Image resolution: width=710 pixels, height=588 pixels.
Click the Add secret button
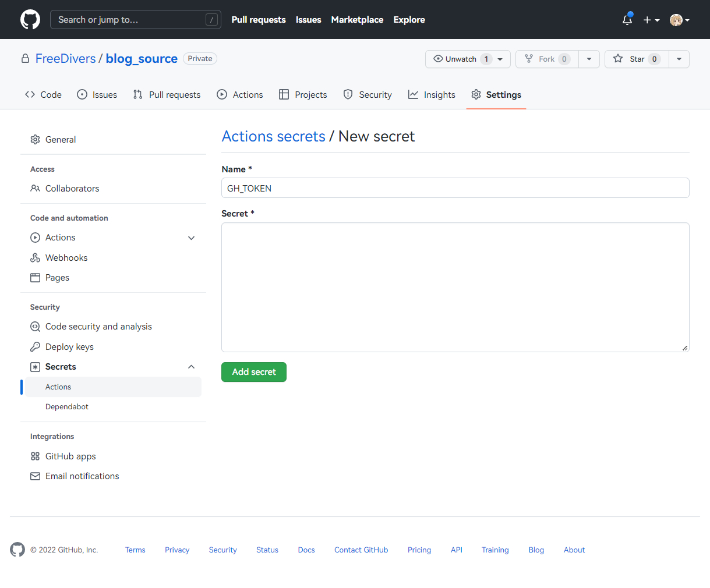point(254,372)
